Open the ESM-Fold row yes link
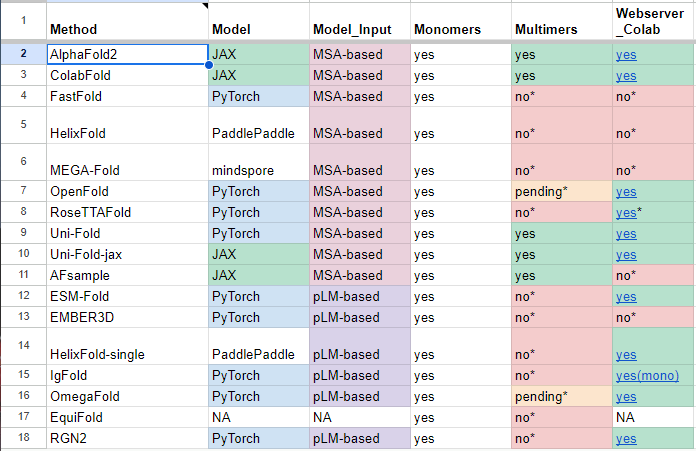Viewport: 696px width, 451px height. [x=626, y=297]
